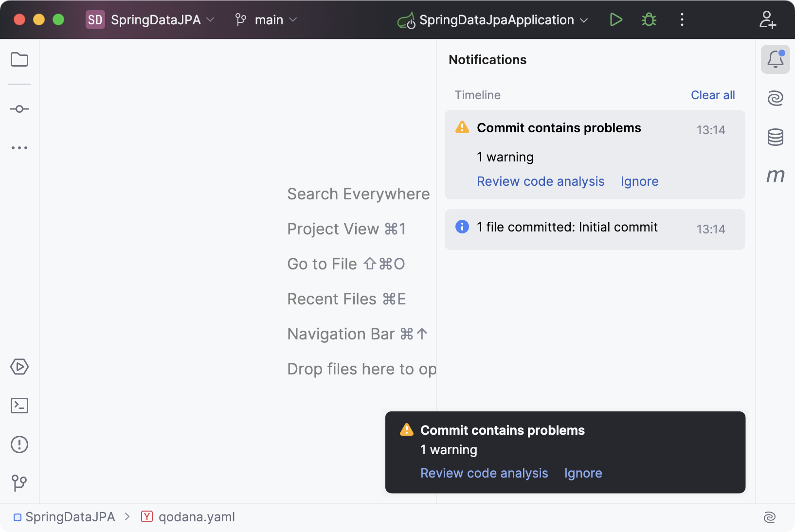795x532 pixels.
Task: Open the Terminal tool window
Action: coord(19,406)
